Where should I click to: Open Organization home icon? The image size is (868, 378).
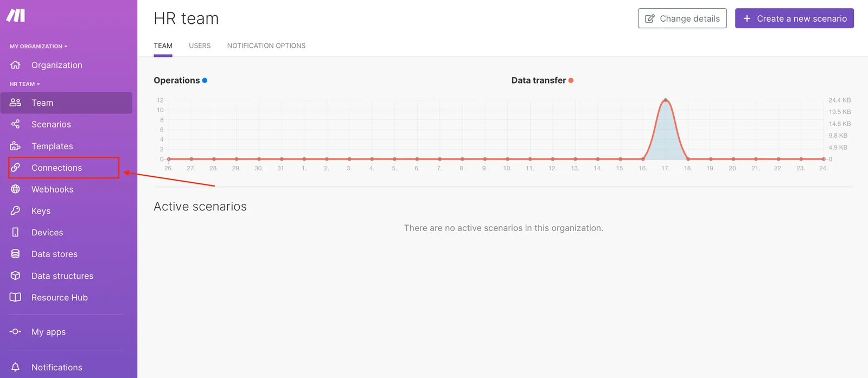[x=15, y=65]
